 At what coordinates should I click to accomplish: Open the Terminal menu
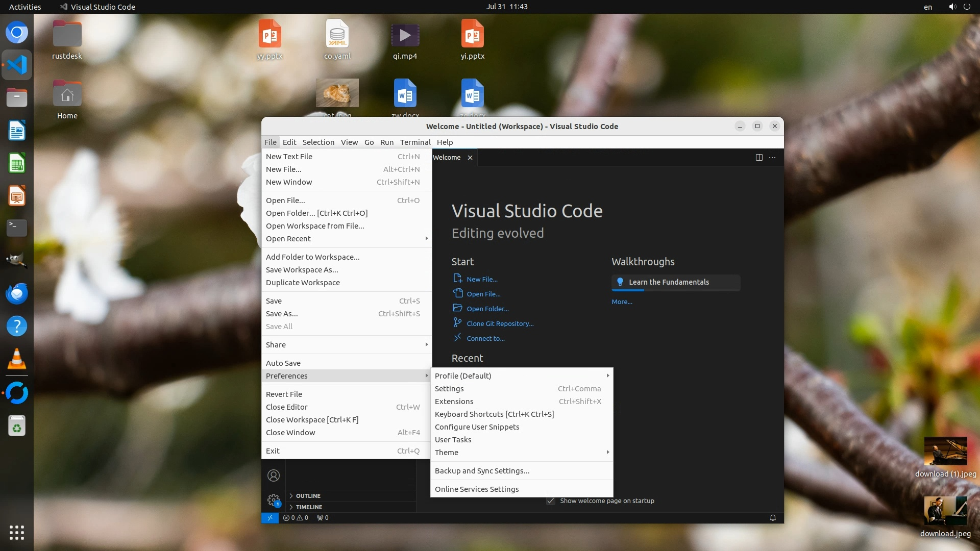pos(415,142)
